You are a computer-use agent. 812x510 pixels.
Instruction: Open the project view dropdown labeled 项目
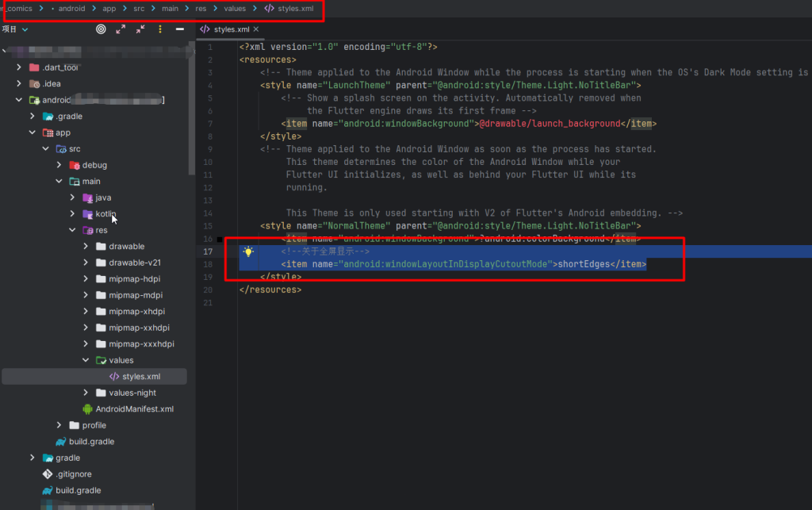coord(16,29)
